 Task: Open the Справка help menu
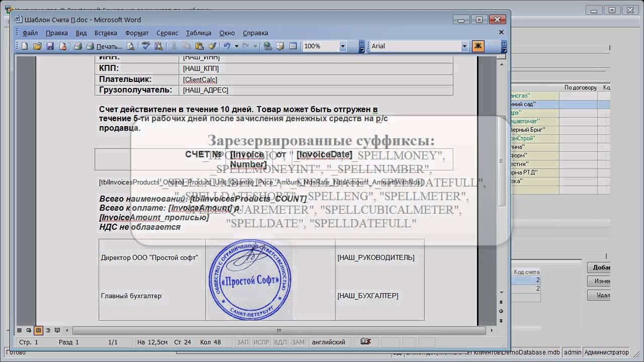click(x=255, y=33)
